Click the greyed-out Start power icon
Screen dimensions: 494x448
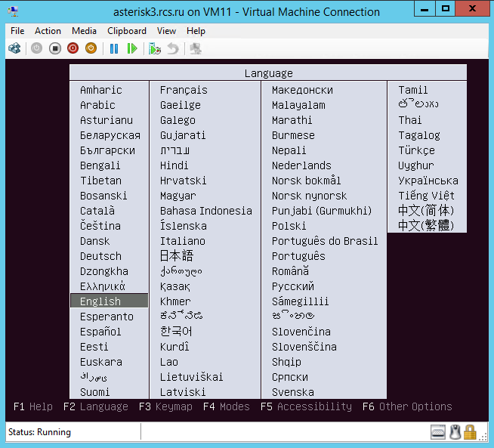(36, 48)
